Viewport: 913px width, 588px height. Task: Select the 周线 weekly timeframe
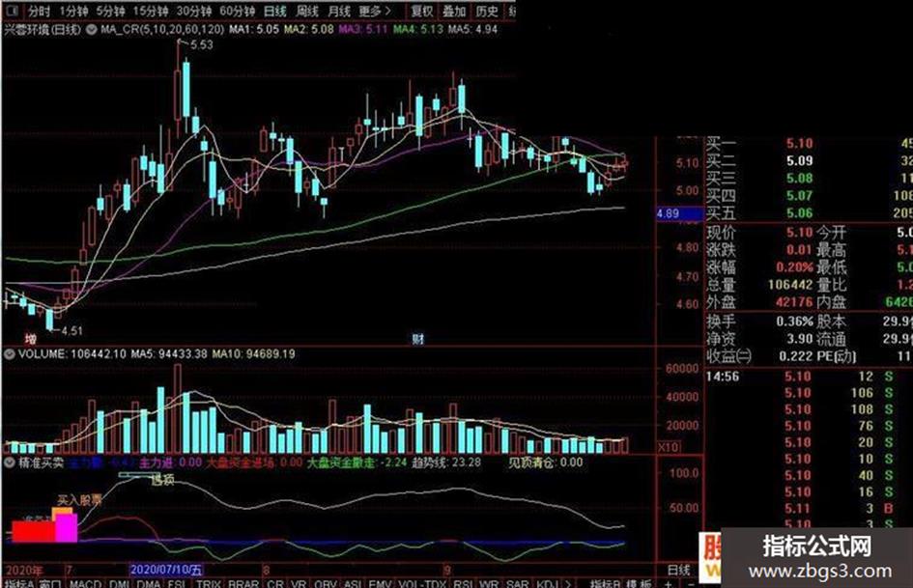(307, 11)
